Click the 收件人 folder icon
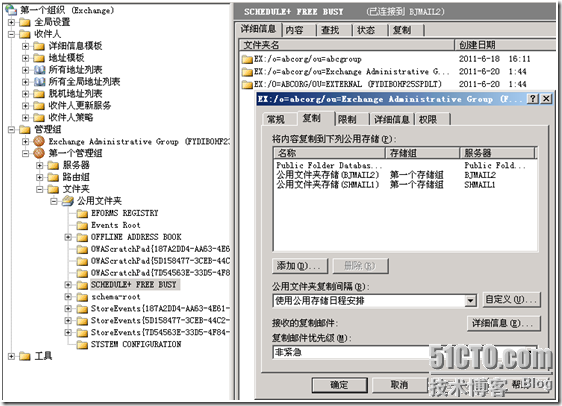Viewport: 562px width, 406px height. pos(25,34)
